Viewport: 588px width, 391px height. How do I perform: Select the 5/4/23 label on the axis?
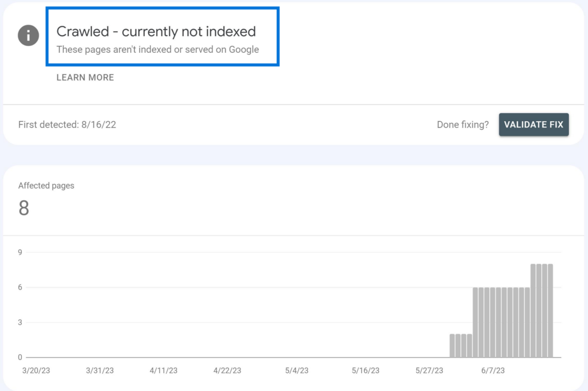pyautogui.click(x=296, y=371)
